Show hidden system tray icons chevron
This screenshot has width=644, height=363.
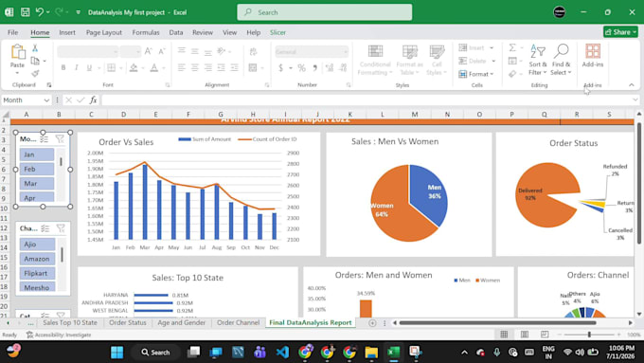(464, 353)
